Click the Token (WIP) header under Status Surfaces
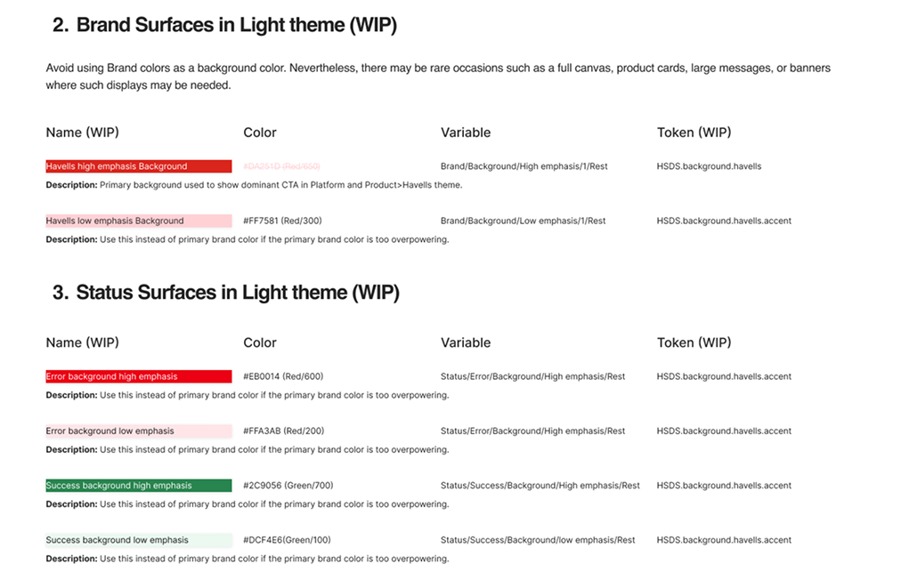This screenshot has width=901, height=588. point(694,342)
